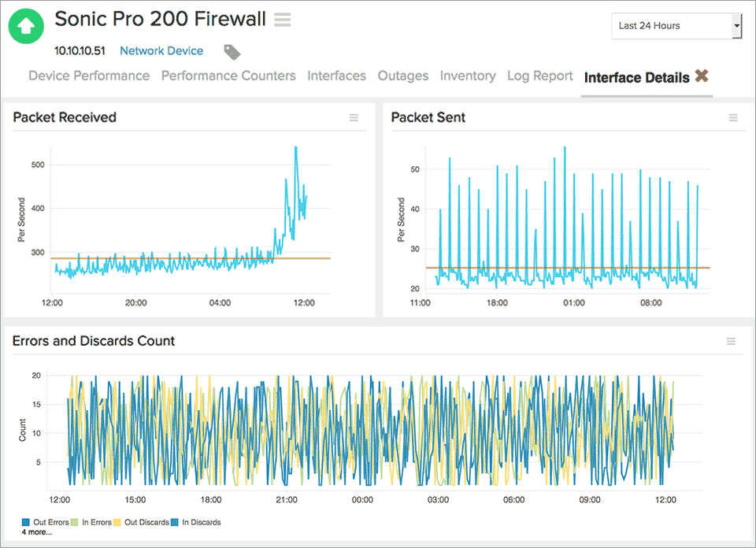Open the Packet Sent chart menu
This screenshot has height=548, width=756.
[x=733, y=117]
